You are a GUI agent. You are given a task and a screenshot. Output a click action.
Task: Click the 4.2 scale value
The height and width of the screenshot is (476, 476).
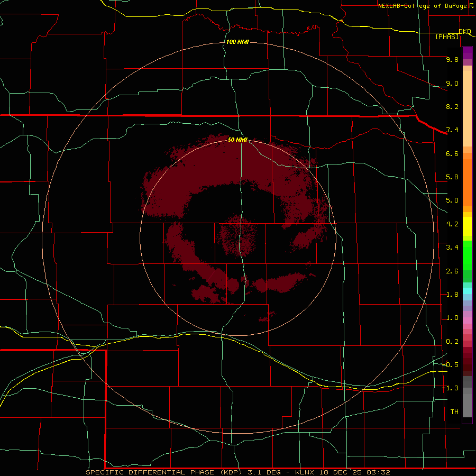pyautogui.click(x=452, y=224)
